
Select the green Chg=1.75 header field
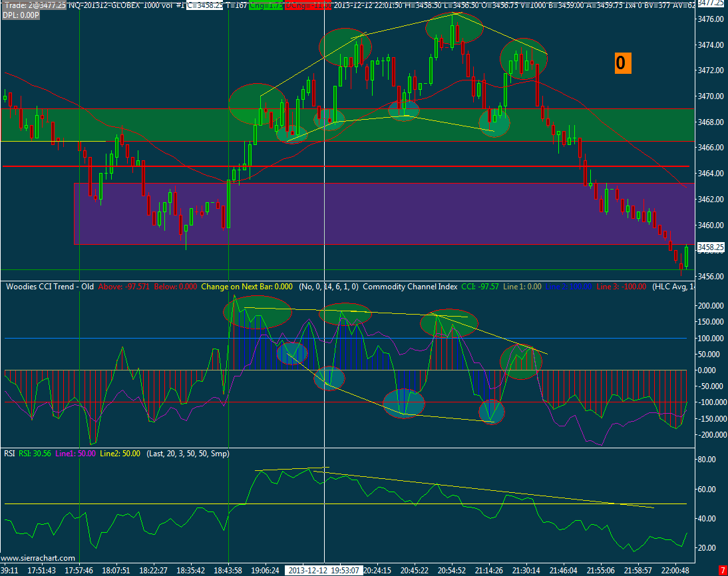[x=266, y=5]
